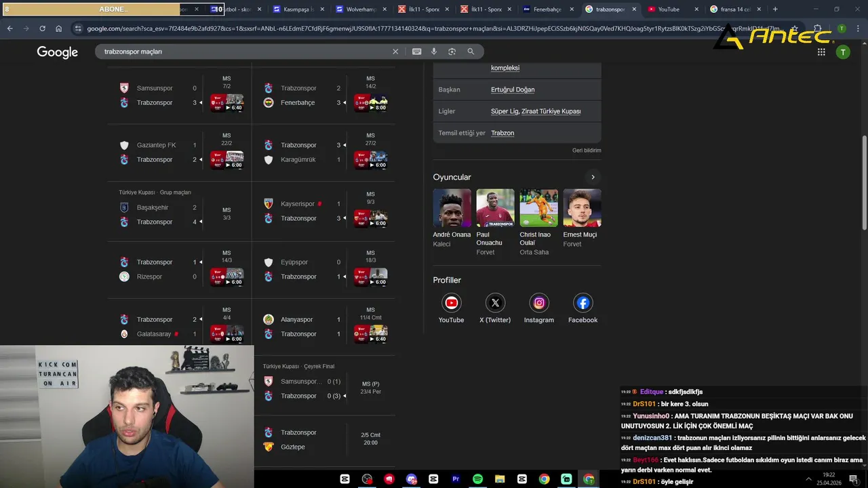Image resolution: width=868 pixels, height=488 pixels.
Task: Open Trabzonspor Facebook profile
Action: pos(583,308)
